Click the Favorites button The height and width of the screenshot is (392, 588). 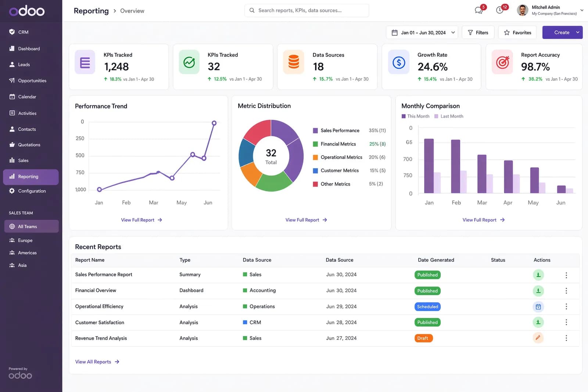pyautogui.click(x=517, y=32)
